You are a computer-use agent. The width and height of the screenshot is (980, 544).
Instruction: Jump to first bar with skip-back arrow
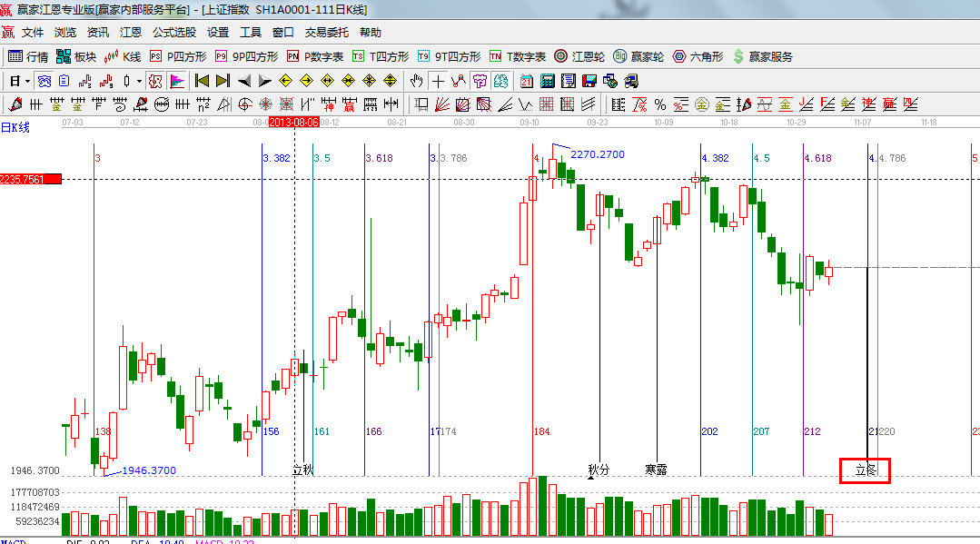202,81
